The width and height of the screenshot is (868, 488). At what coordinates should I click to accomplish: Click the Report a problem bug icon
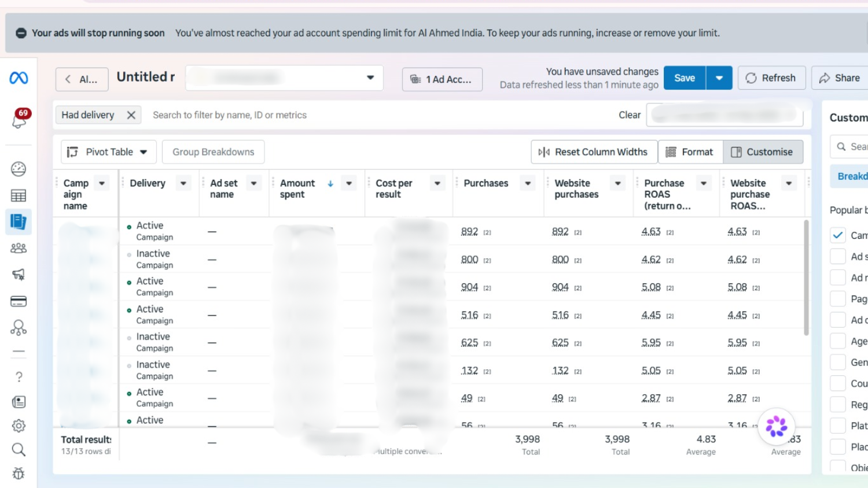coord(19,474)
